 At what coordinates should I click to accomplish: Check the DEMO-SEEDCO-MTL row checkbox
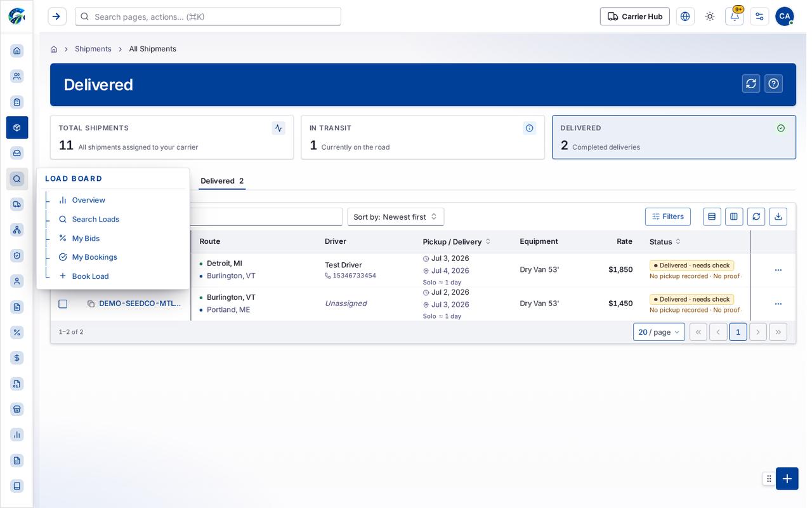63,304
